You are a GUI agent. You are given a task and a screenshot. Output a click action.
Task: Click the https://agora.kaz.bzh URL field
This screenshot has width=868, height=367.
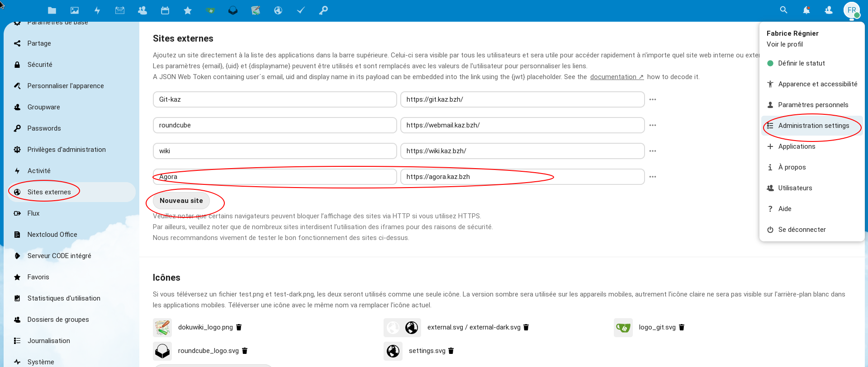[522, 177]
